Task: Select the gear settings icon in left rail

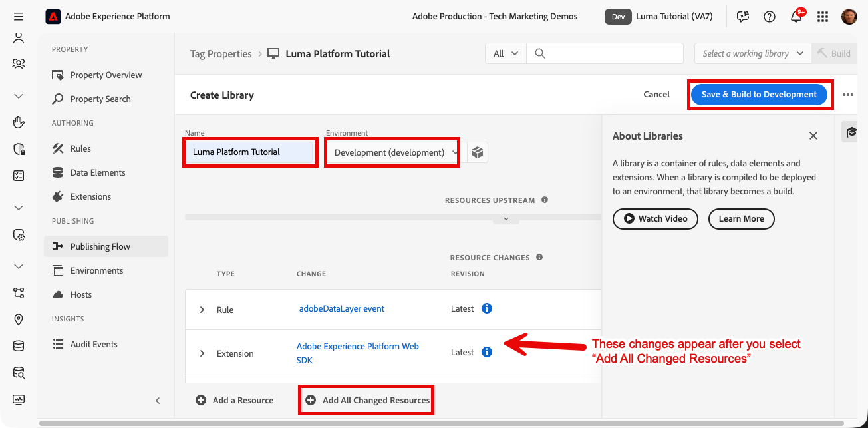Action: click(x=19, y=235)
